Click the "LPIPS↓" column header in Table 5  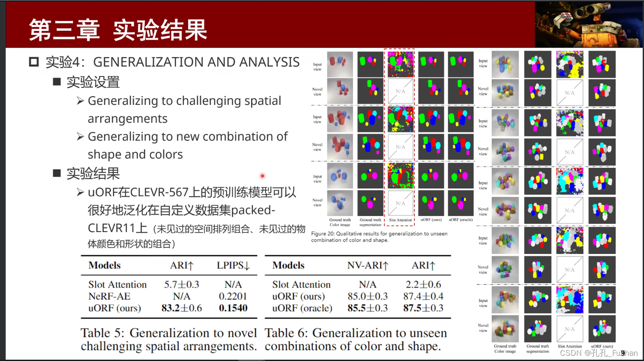[x=233, y=265]
